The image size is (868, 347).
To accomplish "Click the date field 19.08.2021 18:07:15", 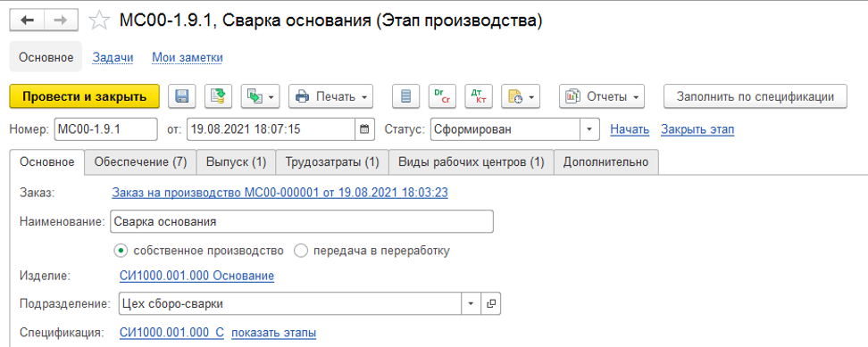I will (271, 130).
